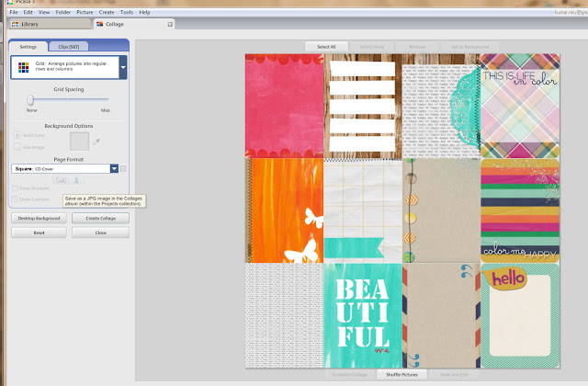The height and width of the screenshot is (386, 588).
Task: Click the background color swatch box
Action: point(80,141)
